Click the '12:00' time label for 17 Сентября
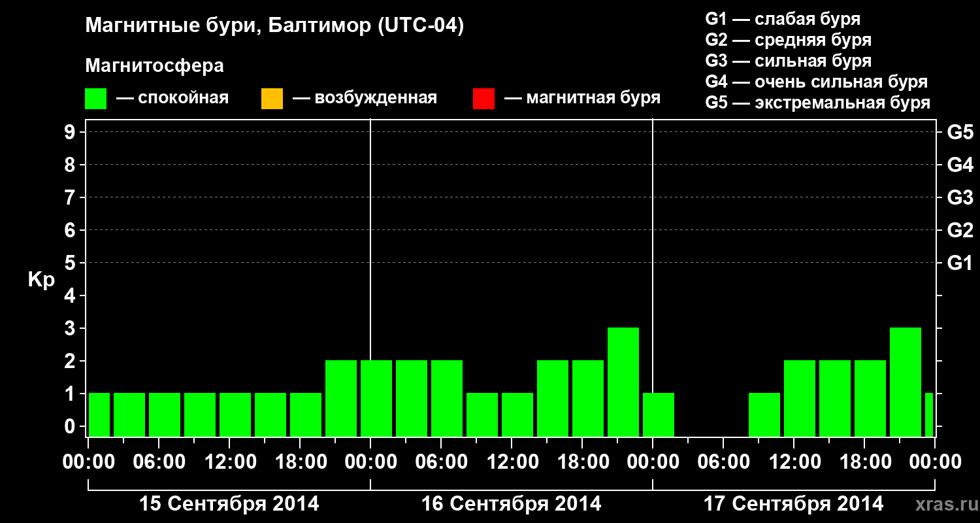This screenshot has height=523, width=980. pyautogui.click(x=794, y=462)
